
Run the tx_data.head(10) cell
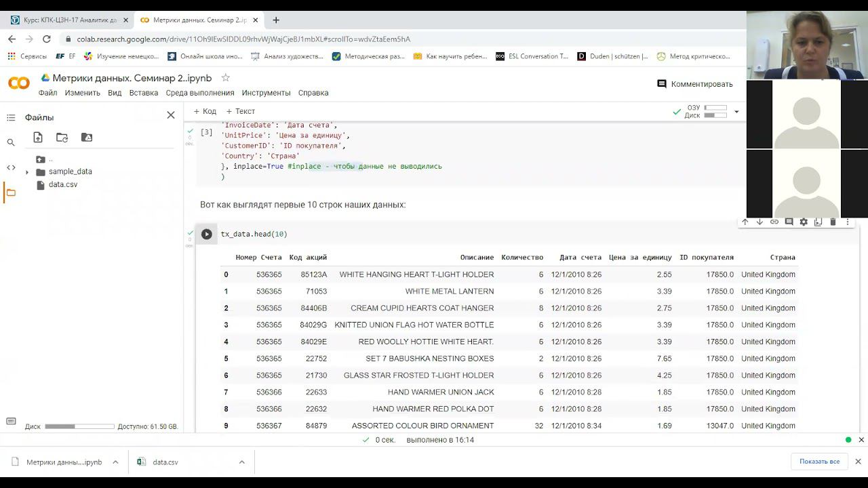point(207,235)
